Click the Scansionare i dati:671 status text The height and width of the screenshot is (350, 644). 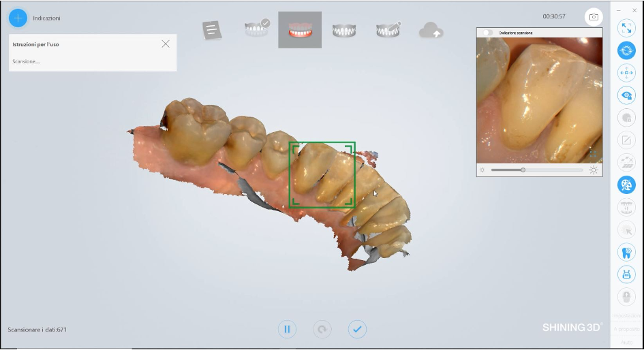pos(37,330)
